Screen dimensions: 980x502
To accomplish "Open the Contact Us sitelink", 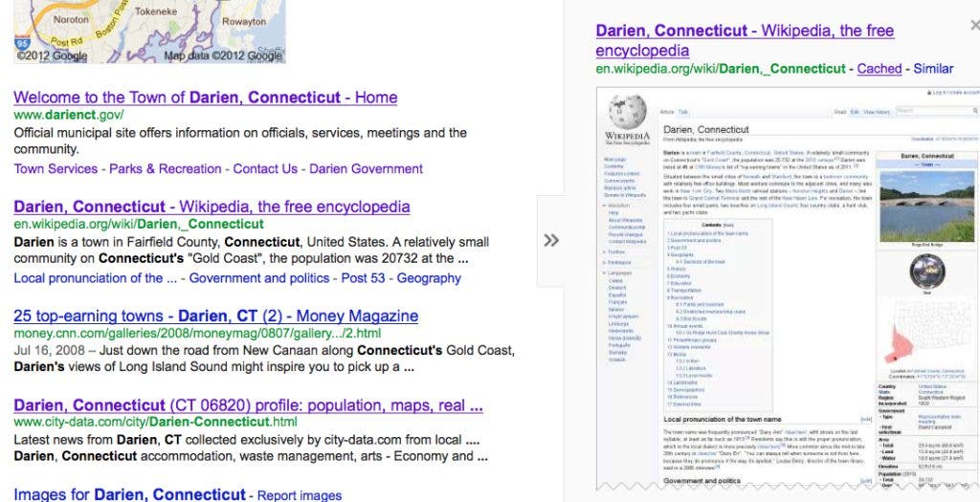I will coord(265,169).
